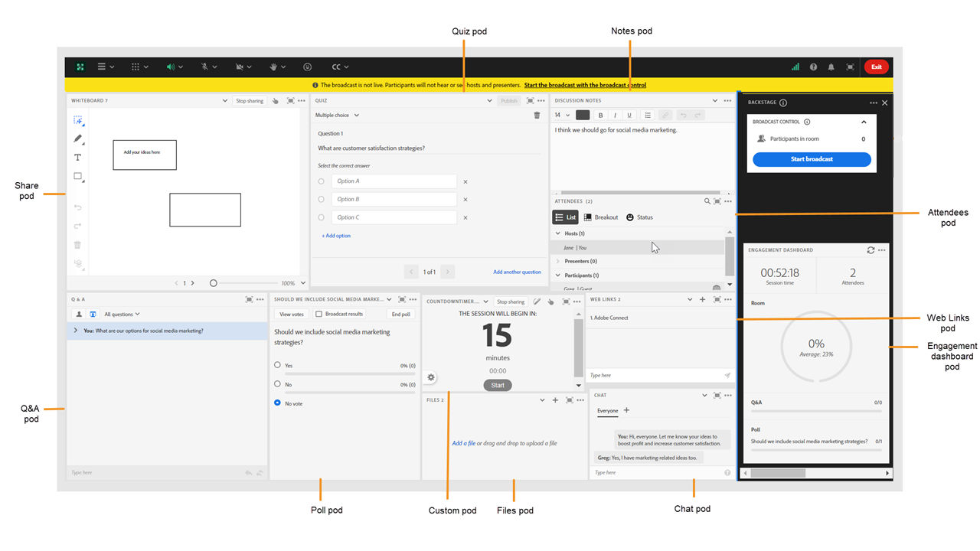Open the pods grid menu

tap(139, 67)
